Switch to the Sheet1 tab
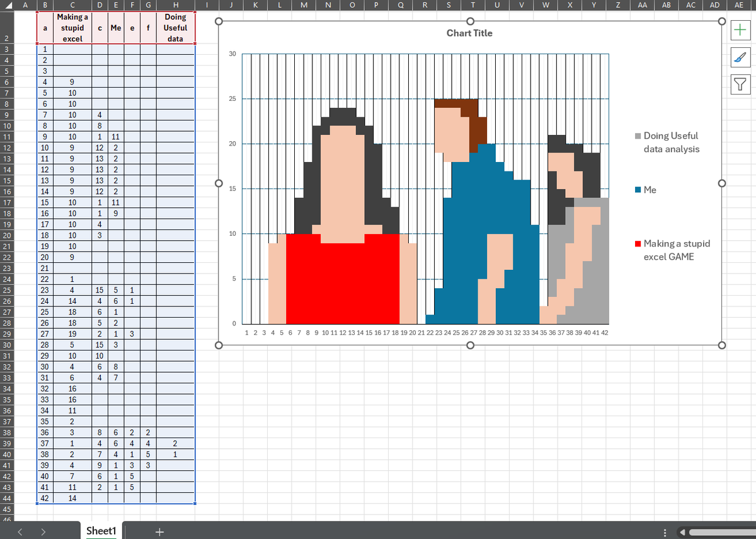756x539 pixels. (101, 531)
